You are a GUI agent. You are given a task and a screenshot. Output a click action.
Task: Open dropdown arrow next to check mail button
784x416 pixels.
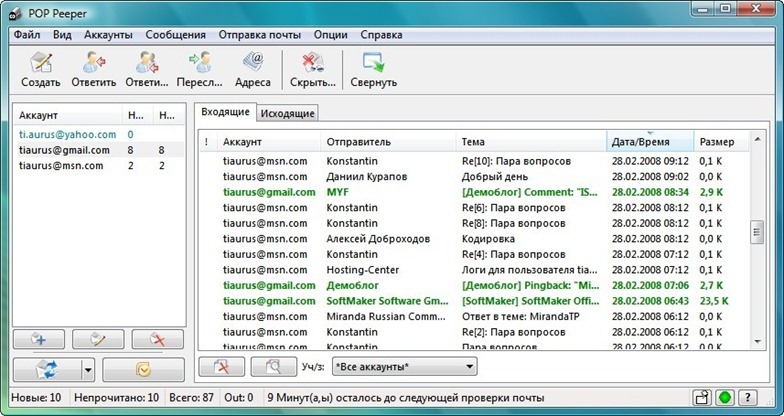pyautogui.click(x=88, y=370)
